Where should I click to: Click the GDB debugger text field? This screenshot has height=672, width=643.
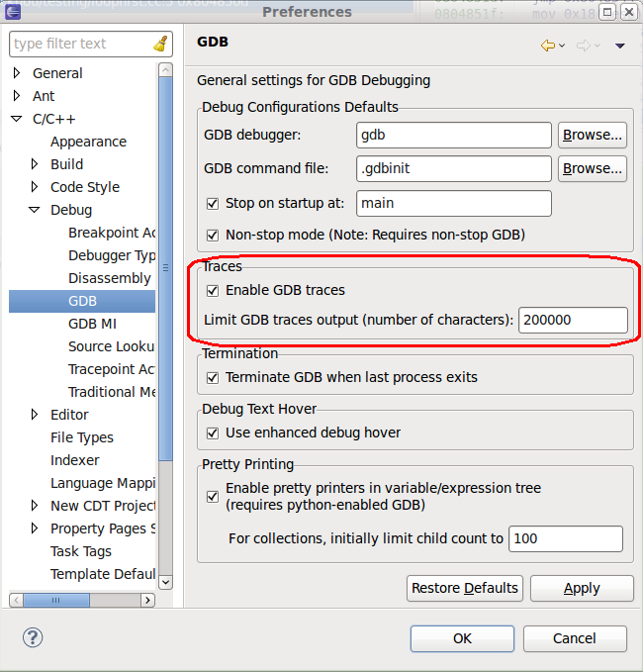click(454, 135)
